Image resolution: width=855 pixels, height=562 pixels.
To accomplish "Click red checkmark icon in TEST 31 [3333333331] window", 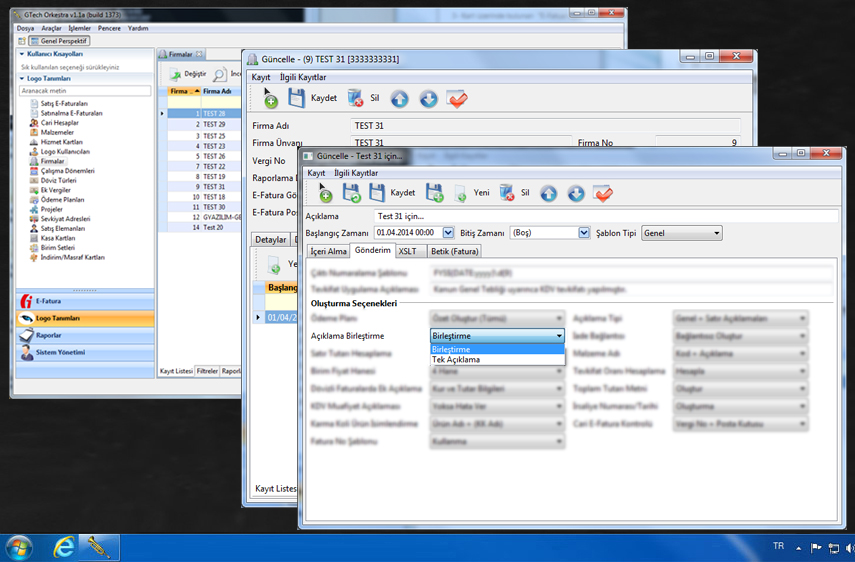I will tap(457, 99).
